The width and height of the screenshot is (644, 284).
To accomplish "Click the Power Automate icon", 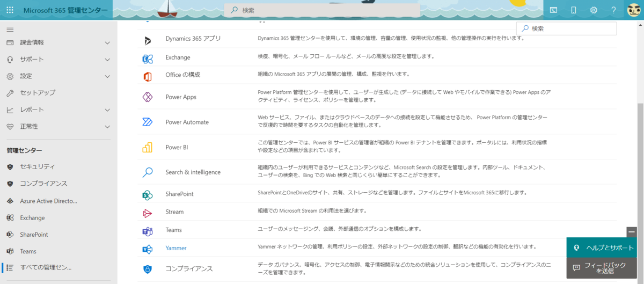I will (148, 122).
